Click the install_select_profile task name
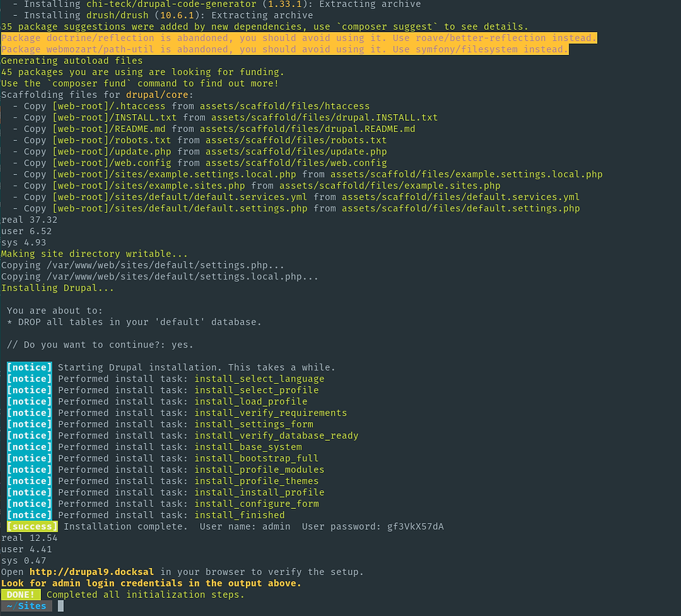 click(256, 390)
